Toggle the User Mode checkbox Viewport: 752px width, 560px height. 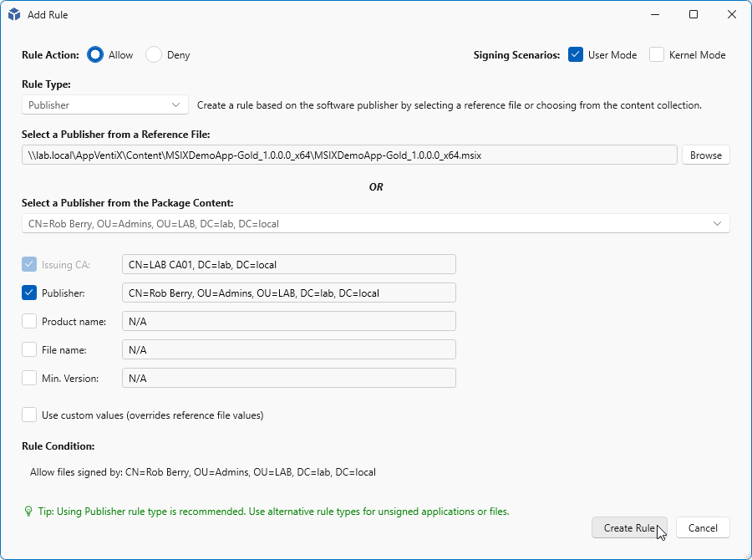575,54
